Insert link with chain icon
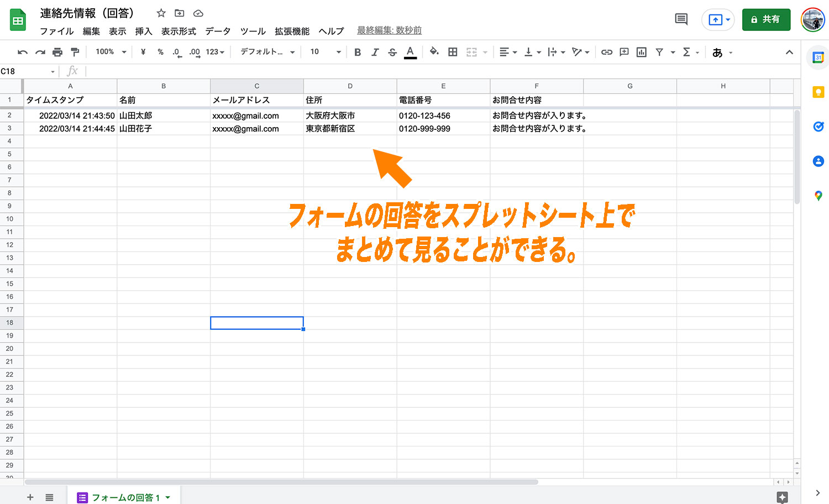This screenshot has width=829, height=504. click(607, 52)
